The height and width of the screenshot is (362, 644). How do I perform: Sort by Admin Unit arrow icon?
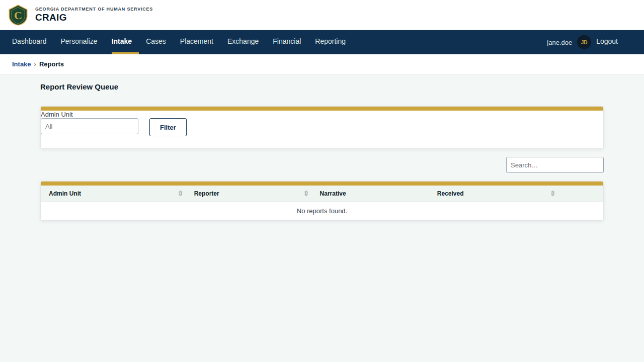coord(180,194)
